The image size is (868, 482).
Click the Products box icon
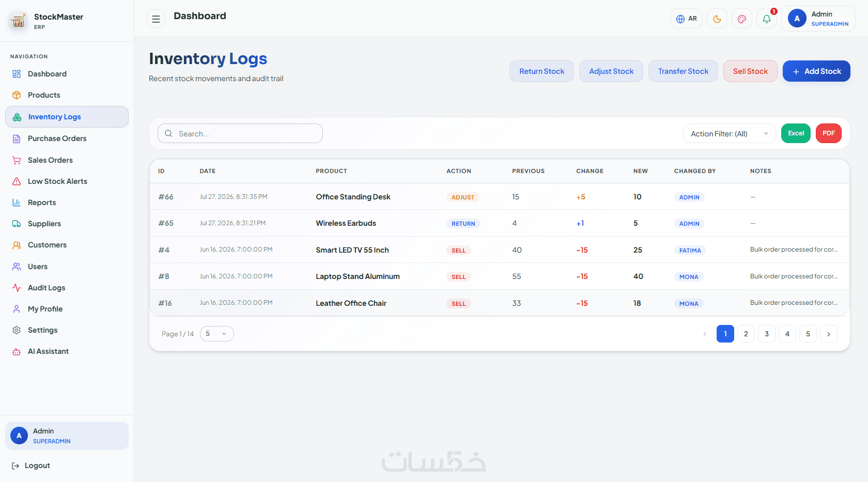pyautogui.click(x=17, y=95)
